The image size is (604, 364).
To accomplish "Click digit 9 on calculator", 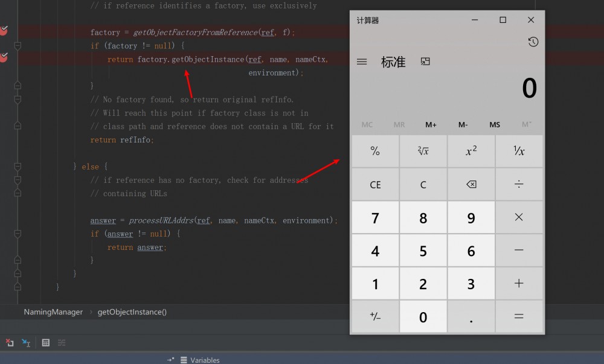I will coord(471,217).
